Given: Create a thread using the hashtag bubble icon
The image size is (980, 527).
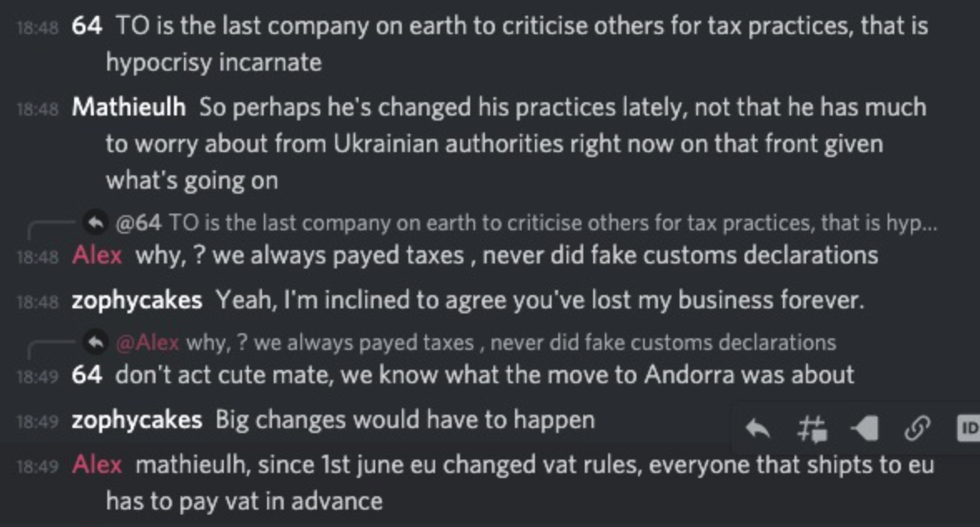Looking at the screenshot, I should pos(811,429).
